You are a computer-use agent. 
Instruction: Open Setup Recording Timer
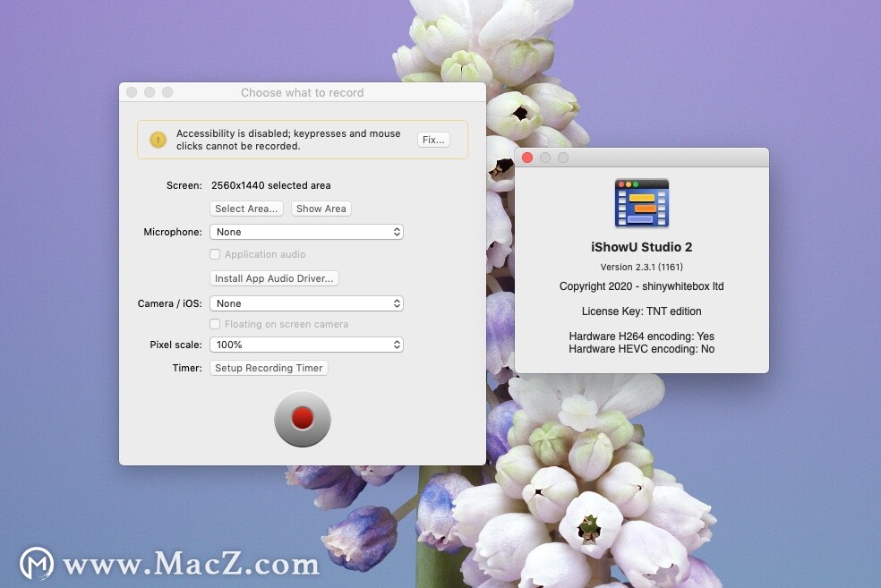coord(269,368)
